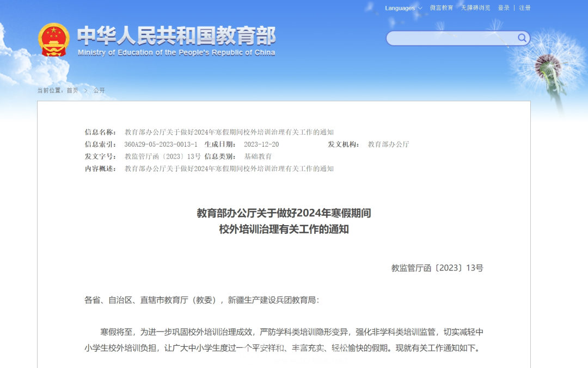Click the right-aligned document number 教监管厅函〔2023〕13号
Image resolution: width=588 pixels, height=368 pixels.
437,268
